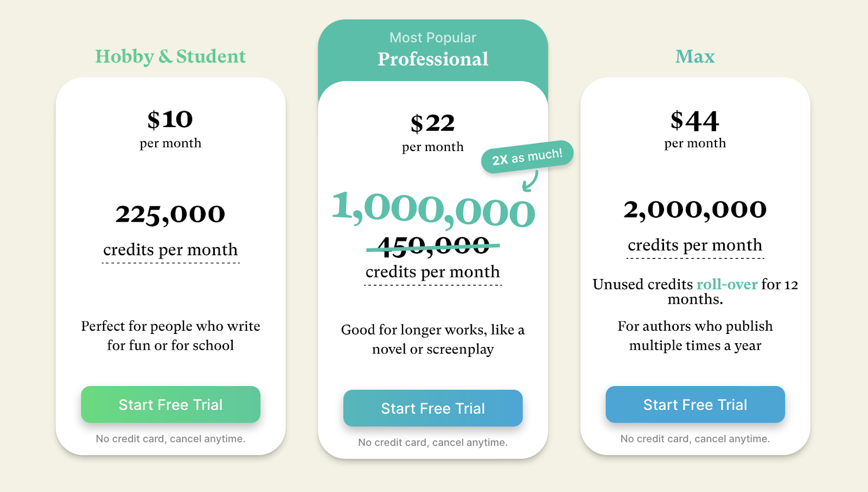Select the Most Popular Professional header tab
Viewport: 868px width, 492px height.
[433, 50]
